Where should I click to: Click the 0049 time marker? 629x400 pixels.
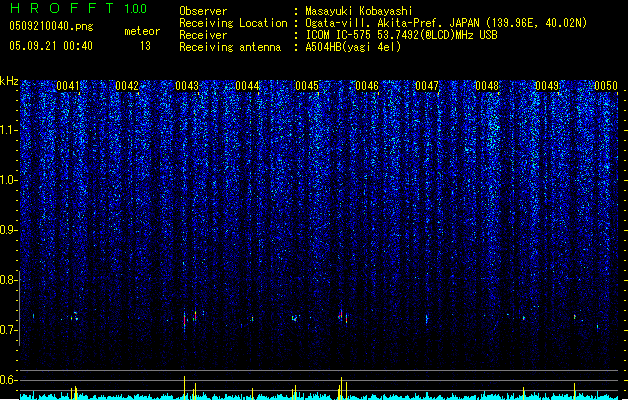(x=547, y=86)
